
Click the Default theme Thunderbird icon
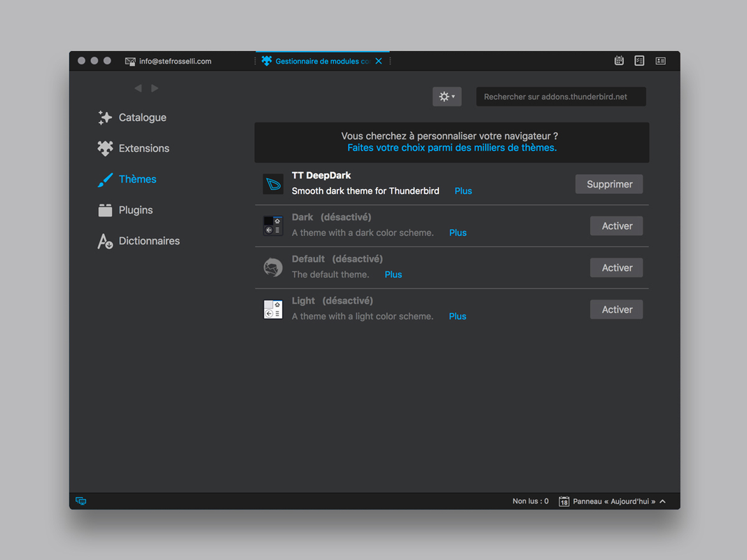coord(273,267)
